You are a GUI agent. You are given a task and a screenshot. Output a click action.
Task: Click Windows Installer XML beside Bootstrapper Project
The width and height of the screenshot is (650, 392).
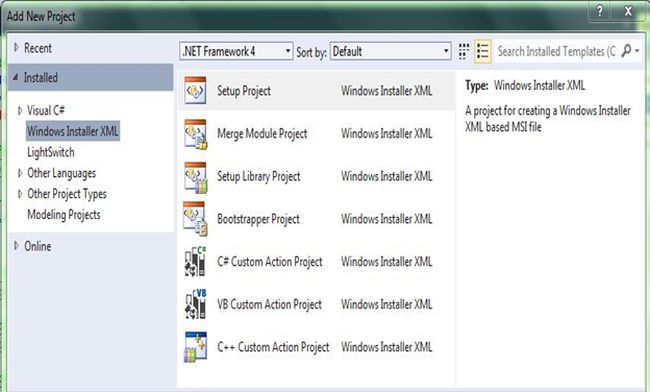tap(386, 219)
